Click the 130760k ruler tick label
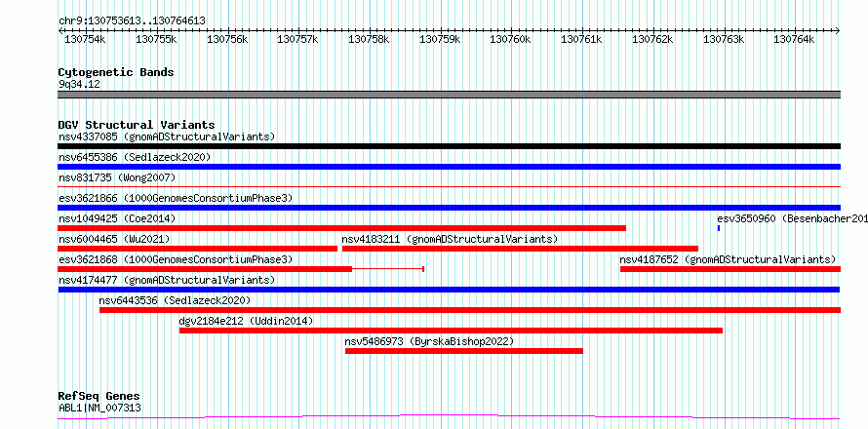The width and height of the screenshot is (868, 429). click(511, 39)
